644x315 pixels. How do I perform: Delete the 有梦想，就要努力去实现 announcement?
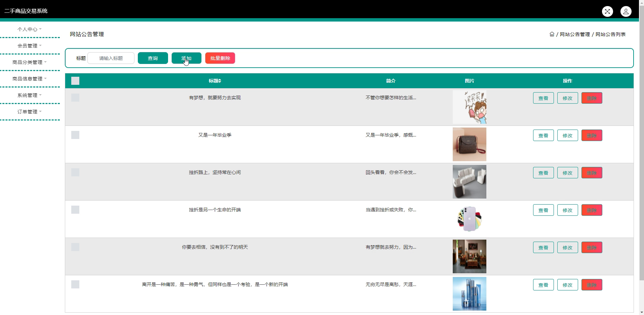592,98
